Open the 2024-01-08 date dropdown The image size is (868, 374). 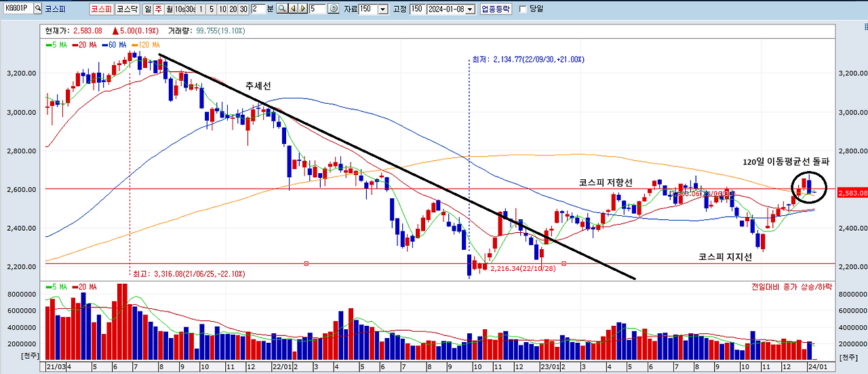pos(471,9)
